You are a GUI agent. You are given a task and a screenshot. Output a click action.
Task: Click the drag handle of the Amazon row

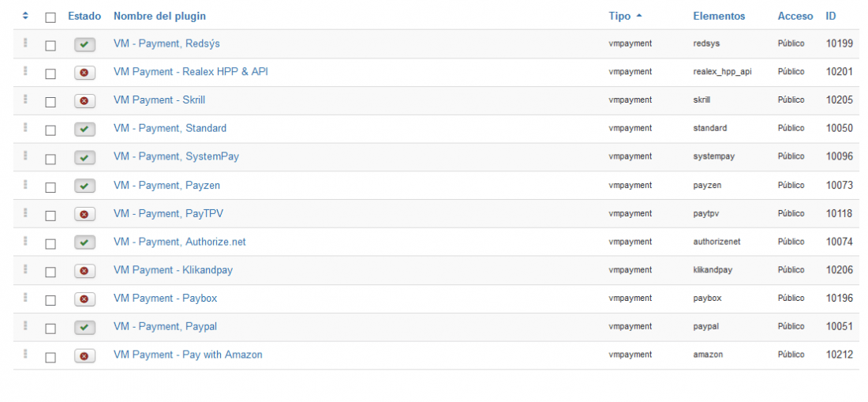click(x=25, y=354)
